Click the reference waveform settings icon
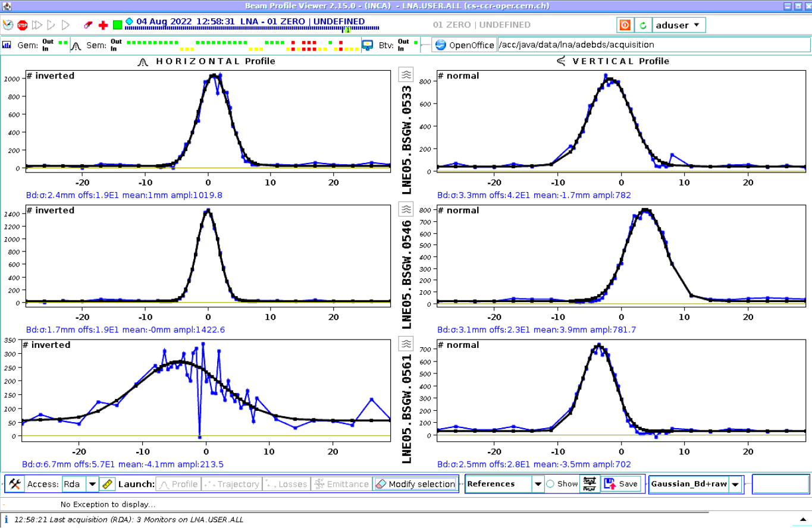812x528 pixels. (x=590, y=484)
